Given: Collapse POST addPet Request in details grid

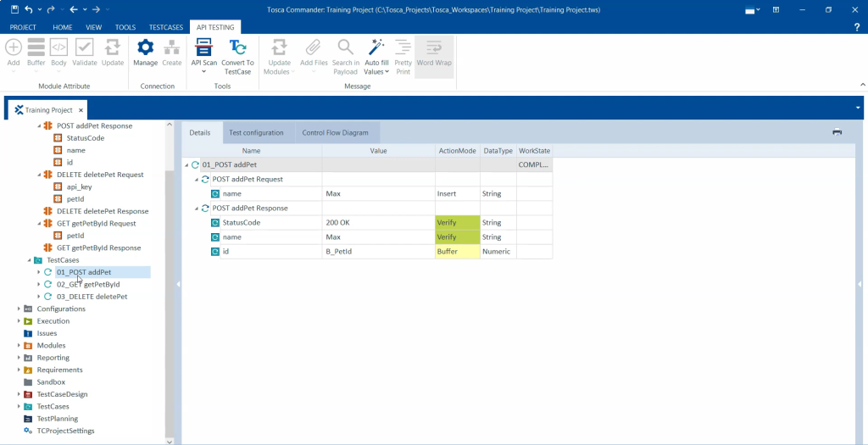Looking at the screenshot, I should (196, 180).
